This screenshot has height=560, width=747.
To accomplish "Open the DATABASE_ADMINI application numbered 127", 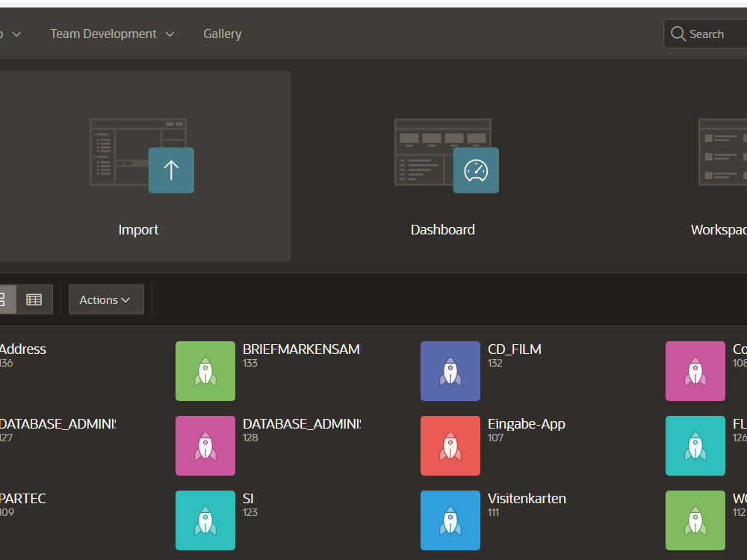I will point(58,424).
